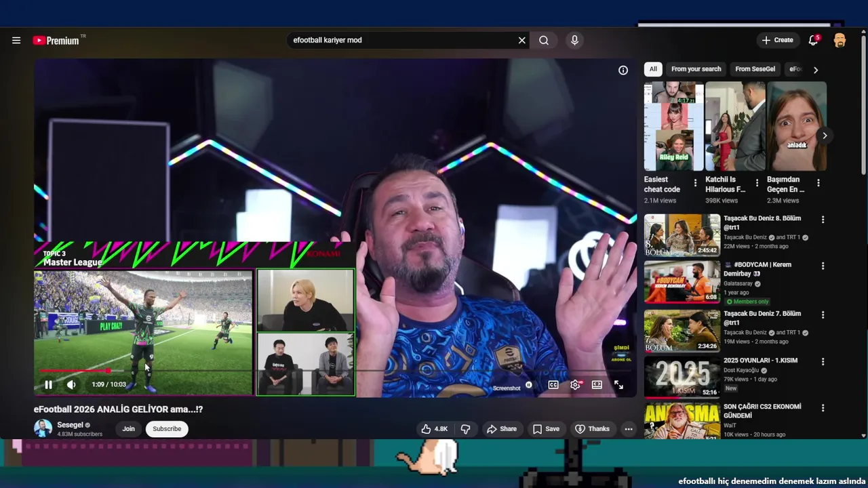Open options for 2025 OYUNLARI video
The width and height of the screenshot is (868, 488).
coord(823,362)
